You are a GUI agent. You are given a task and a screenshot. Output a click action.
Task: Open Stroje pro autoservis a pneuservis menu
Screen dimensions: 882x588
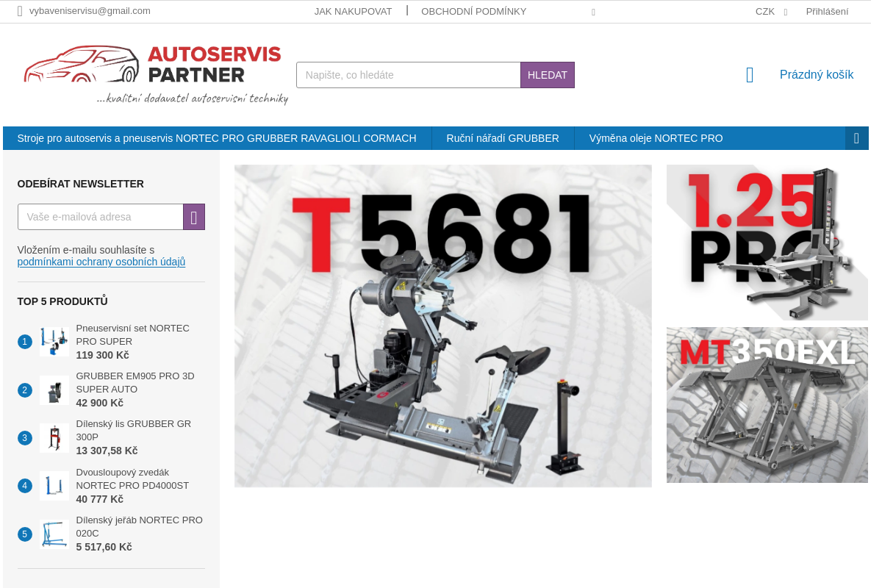[217, 138]
